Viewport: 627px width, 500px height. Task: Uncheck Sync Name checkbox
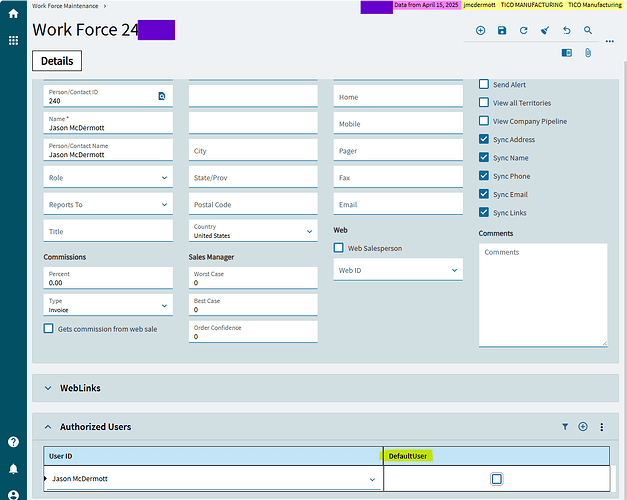click(x=484, y=158)
